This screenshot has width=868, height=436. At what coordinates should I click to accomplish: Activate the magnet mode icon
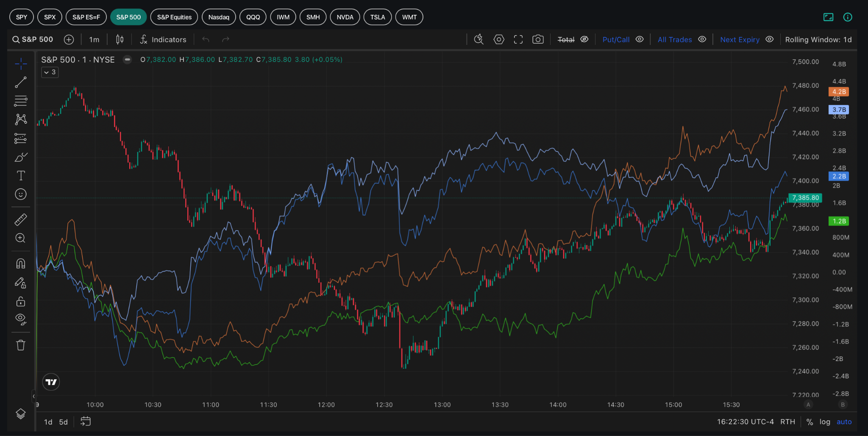(x=21, y=264)
